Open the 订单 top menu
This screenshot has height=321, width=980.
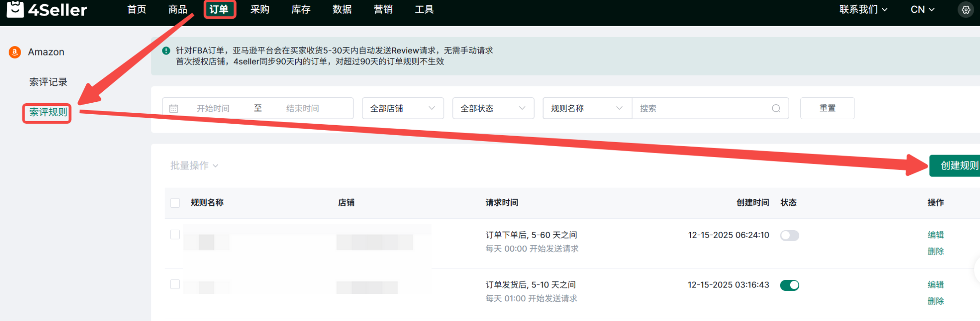(x=219, y=10)
